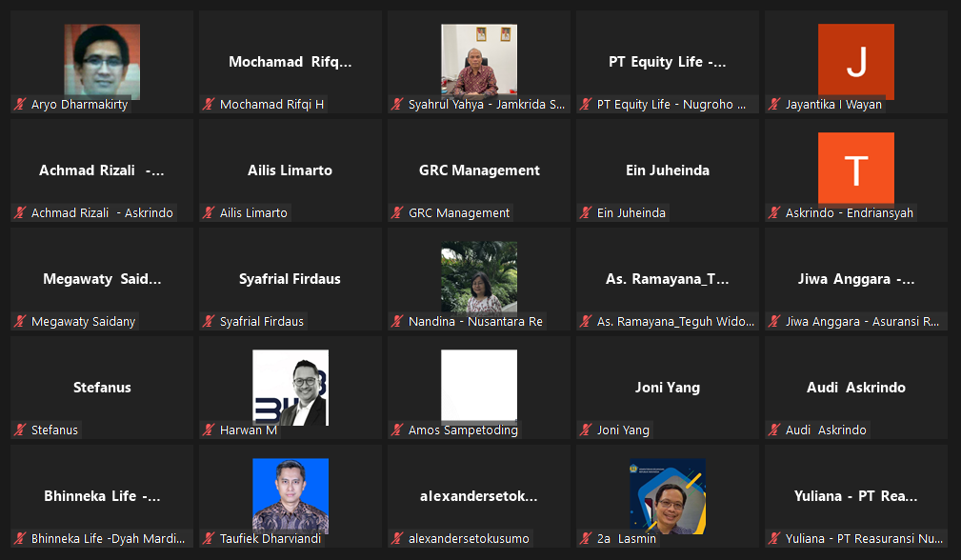
Task: Click muted mic icon next to Syafrial Firdaus
Action: pyautogui.click(x=209, y=321)
